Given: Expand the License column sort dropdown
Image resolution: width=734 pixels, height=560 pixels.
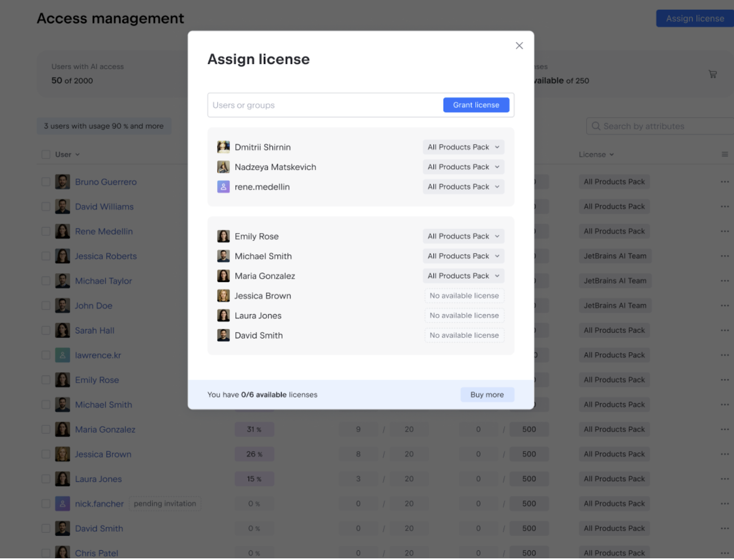Looking at the screenshot, I should [596, 155].
